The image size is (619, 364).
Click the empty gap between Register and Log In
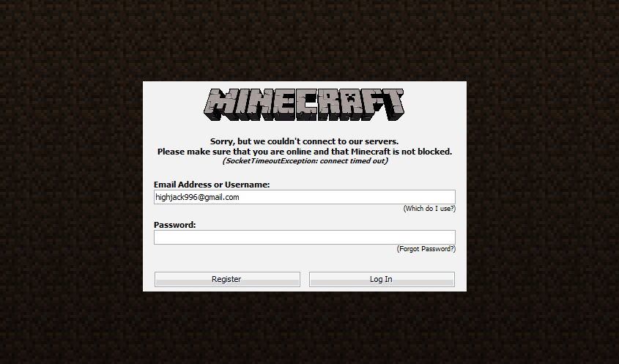304,279
